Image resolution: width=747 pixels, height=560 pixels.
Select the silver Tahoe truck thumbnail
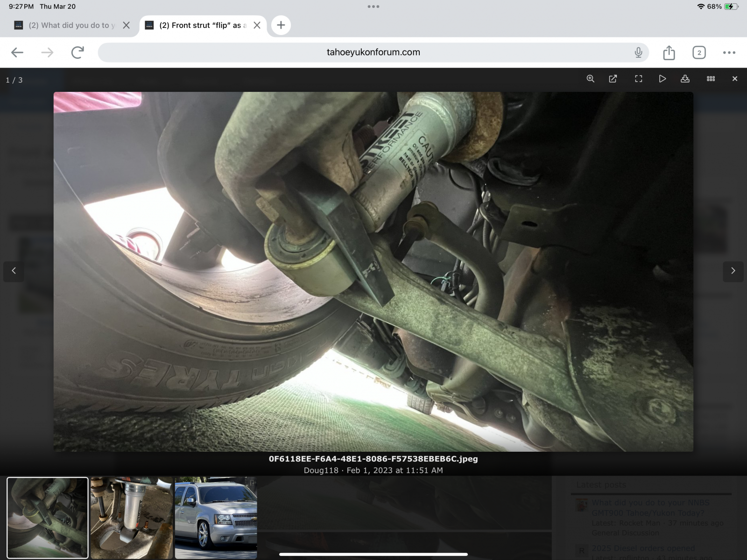coord(216,518)
